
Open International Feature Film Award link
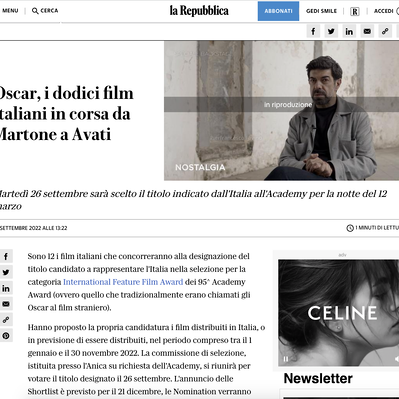(123, 282)
